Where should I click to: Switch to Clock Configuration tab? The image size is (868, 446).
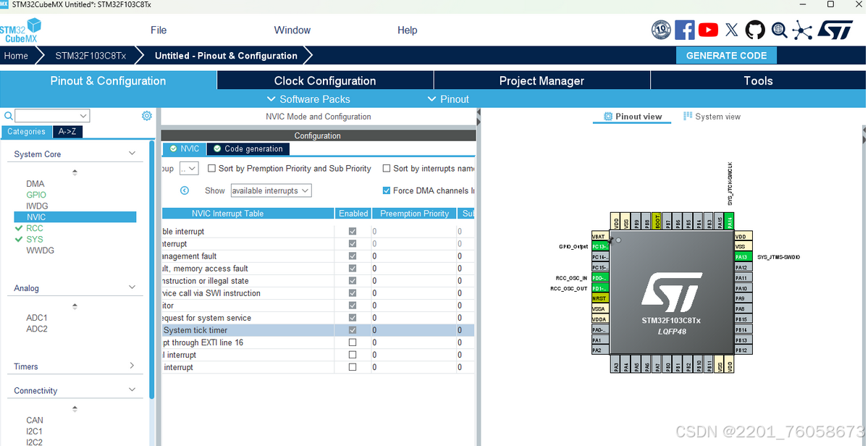(x=325, y=81)
